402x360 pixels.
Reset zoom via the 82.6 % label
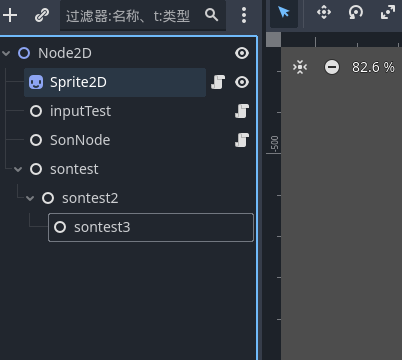point(373,67)
